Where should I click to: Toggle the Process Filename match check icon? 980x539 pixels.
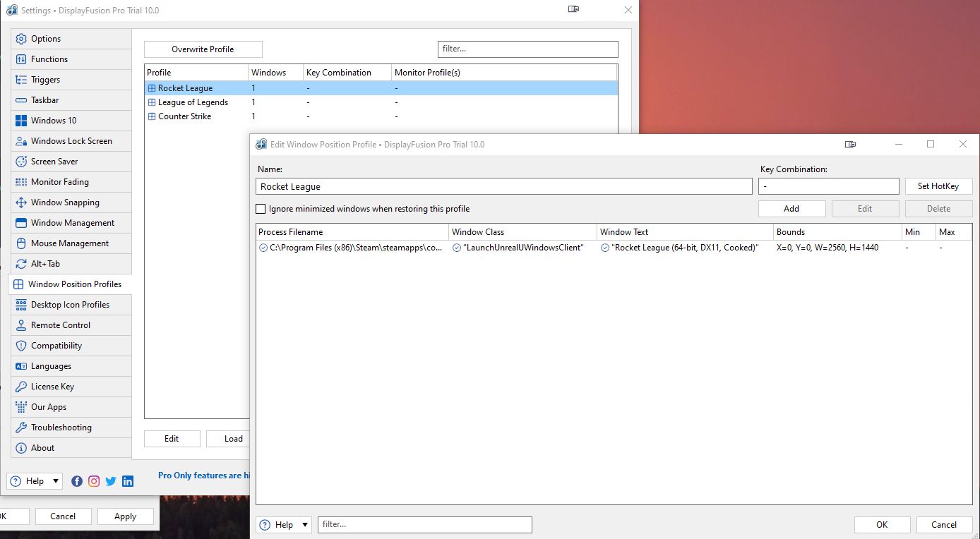(x=263, y=248)
